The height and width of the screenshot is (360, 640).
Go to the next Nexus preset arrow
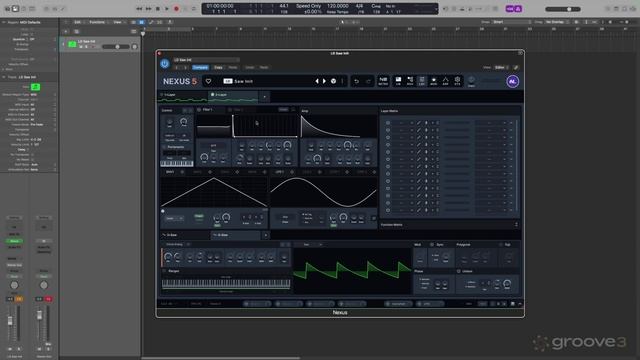click(324, 81)
